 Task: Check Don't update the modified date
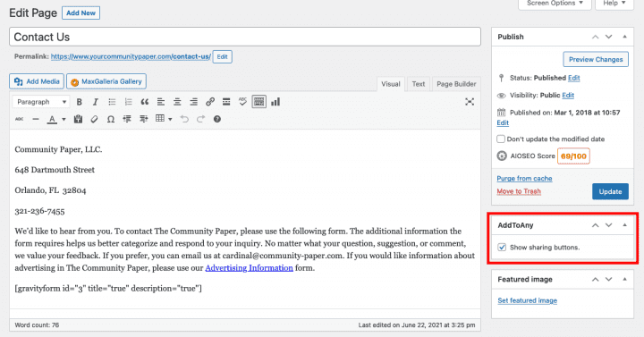click(x=501, y=139)
